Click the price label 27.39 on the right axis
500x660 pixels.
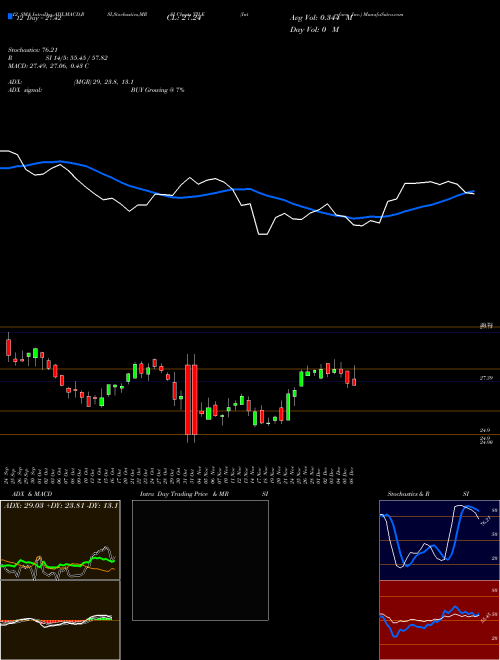pos(486,378)
